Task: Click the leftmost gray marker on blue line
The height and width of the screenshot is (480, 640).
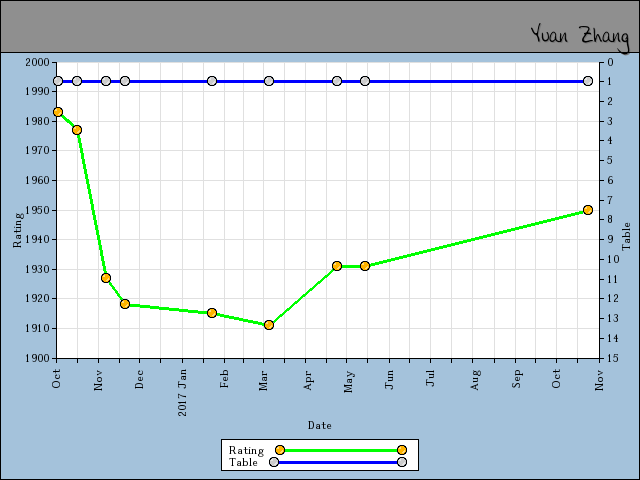Action: [58, 81]
